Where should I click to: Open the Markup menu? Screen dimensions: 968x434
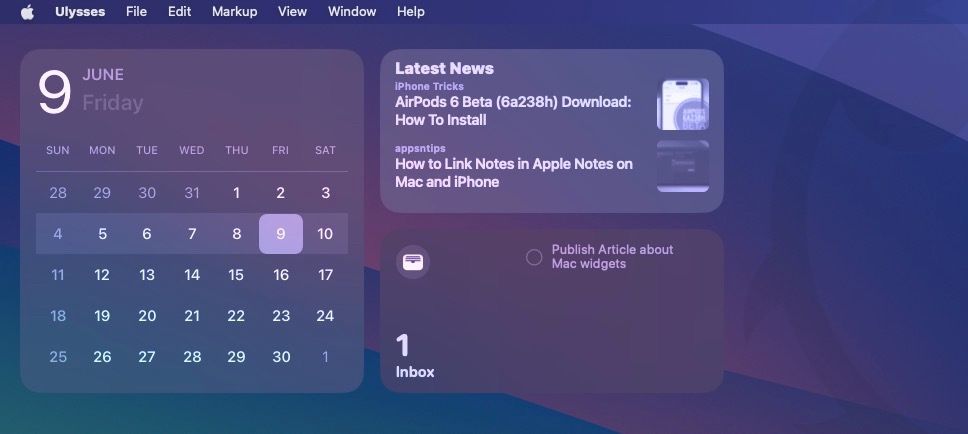pyautogui.click(x=235, y=12)
